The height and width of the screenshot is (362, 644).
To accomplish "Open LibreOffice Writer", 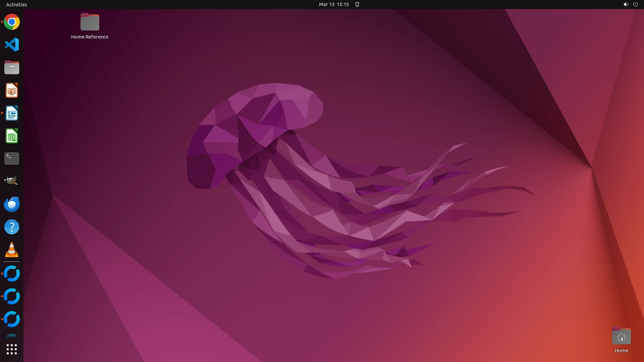I will (12, 113).
